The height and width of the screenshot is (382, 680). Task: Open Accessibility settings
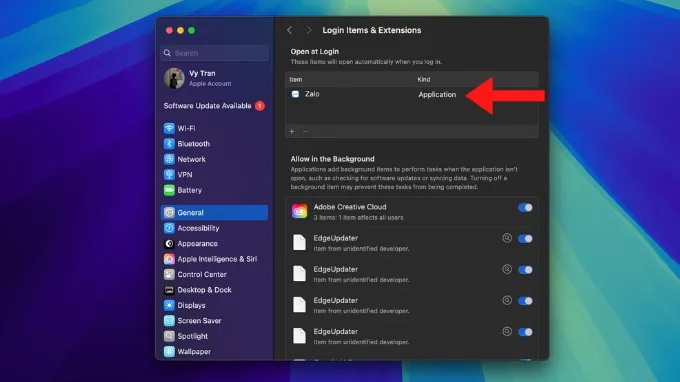tap(215, 228)
